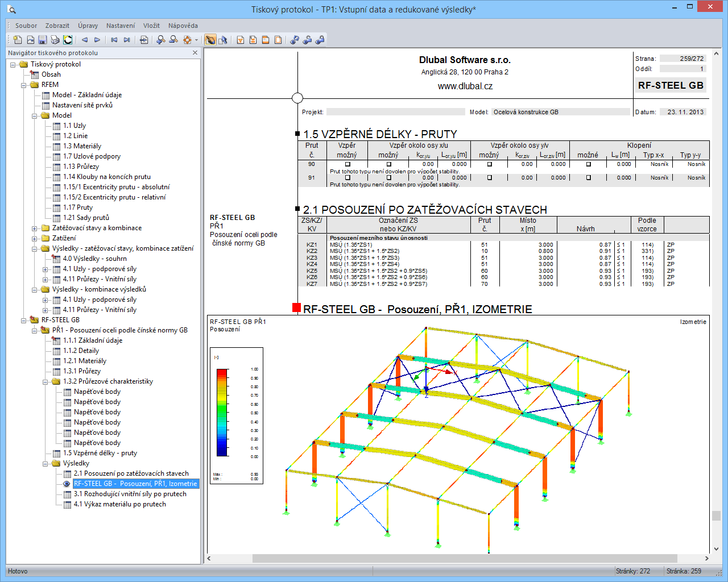Open the Soubor menu
Screen dimensions: 728x582
tap(26, 26)
